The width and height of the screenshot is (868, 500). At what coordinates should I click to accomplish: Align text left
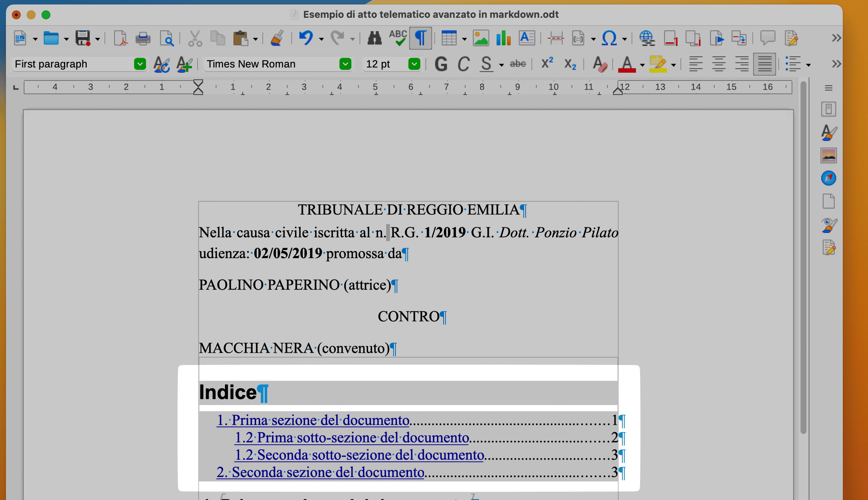[696, 64]
